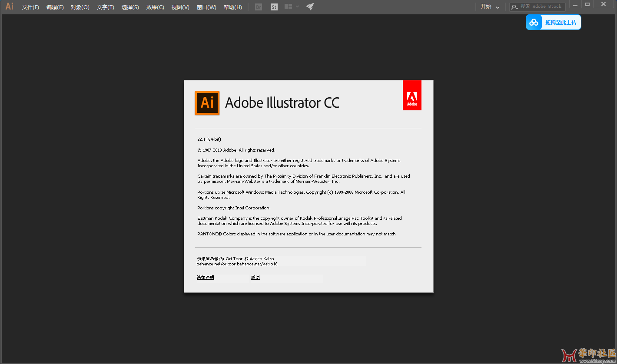Click the 22.1 (64-bit) version text
Image resolution: width=617 pixels, height=364 pixels.
coord(209,139)
